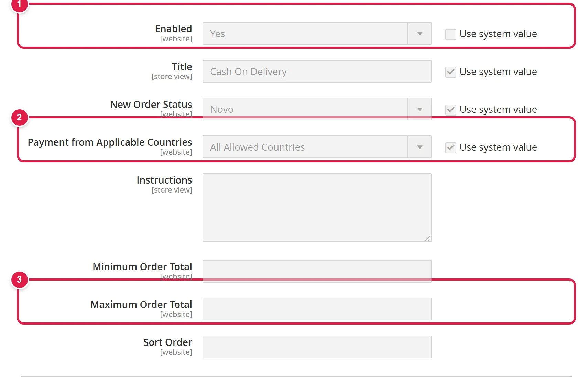
Task: Click the New Order Status label
Action: pos(151,105)
